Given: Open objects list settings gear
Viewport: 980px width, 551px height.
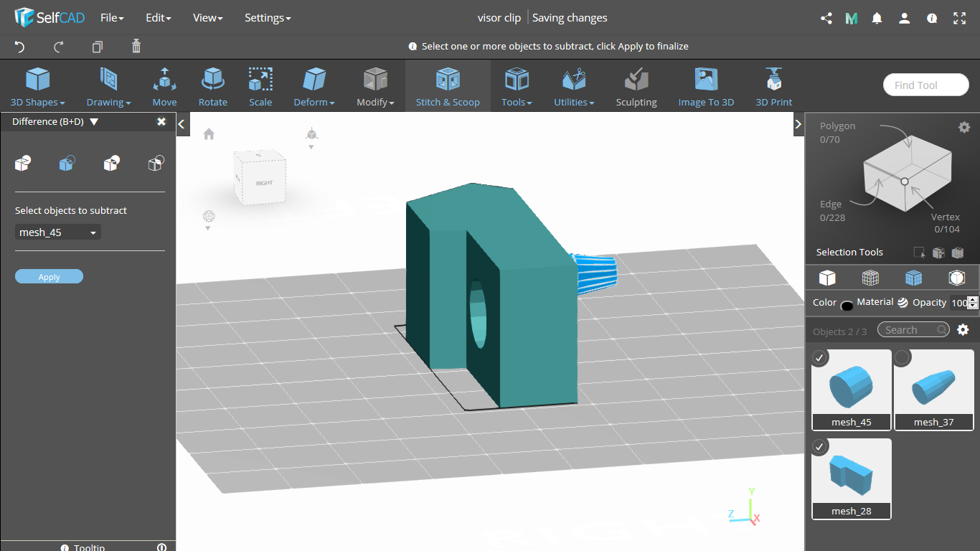Looking at the screenshot, I should (x=963, y=330).
